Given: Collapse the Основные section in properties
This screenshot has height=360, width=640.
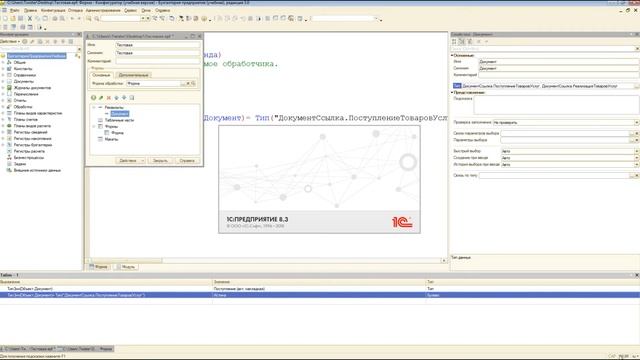Looking at the screenshot, I should click(453, 55).
